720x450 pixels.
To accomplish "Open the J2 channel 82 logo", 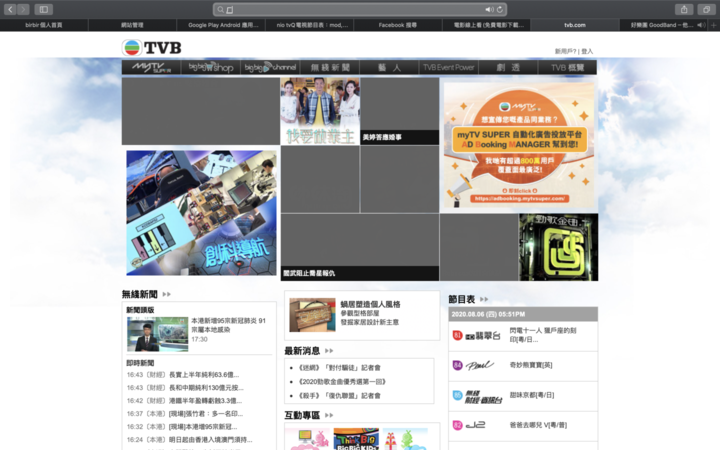I will 469,425.
